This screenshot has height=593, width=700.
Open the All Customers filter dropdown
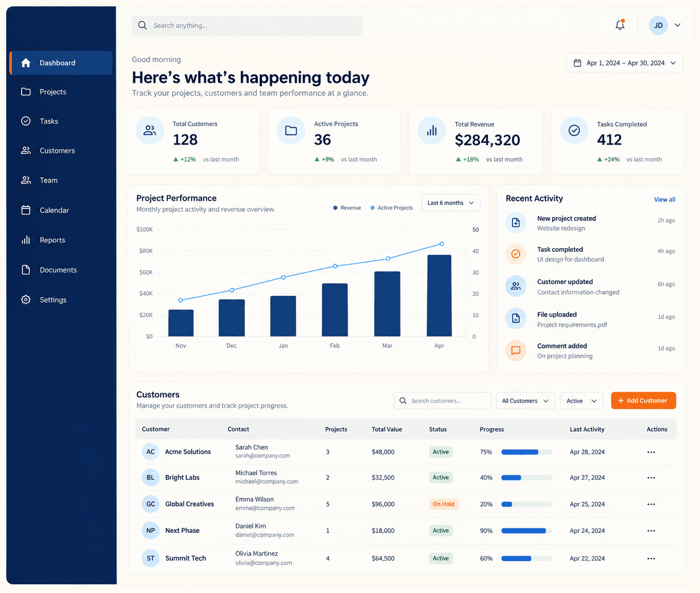click(525, 401)
